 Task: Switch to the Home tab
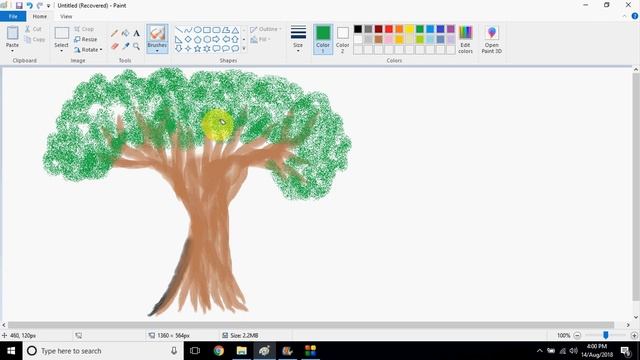(40, 16)
